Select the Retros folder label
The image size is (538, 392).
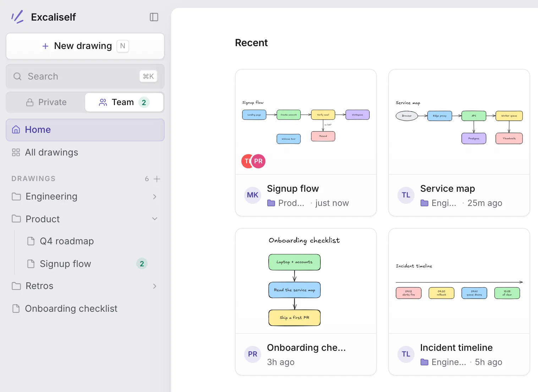pos(39,286)
